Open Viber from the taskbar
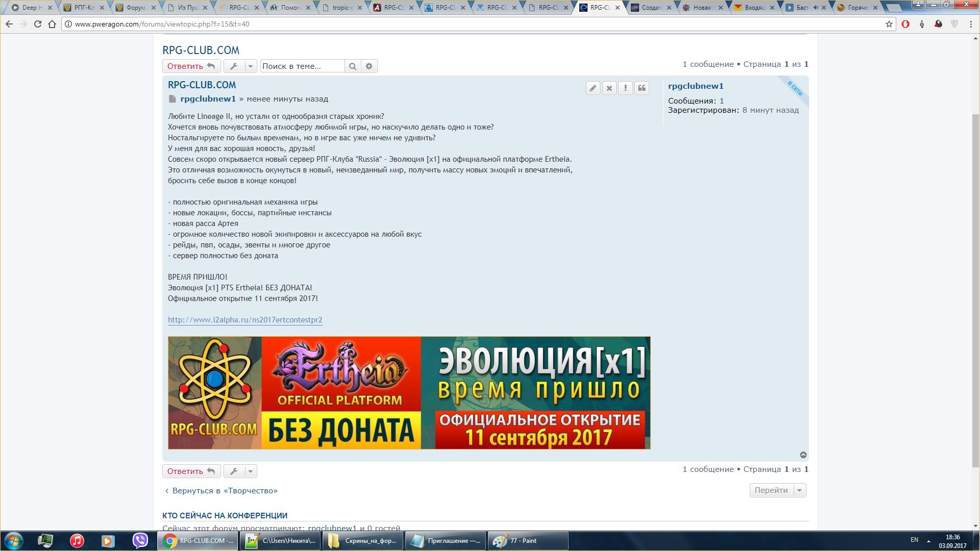 click(x=140, y=541)
